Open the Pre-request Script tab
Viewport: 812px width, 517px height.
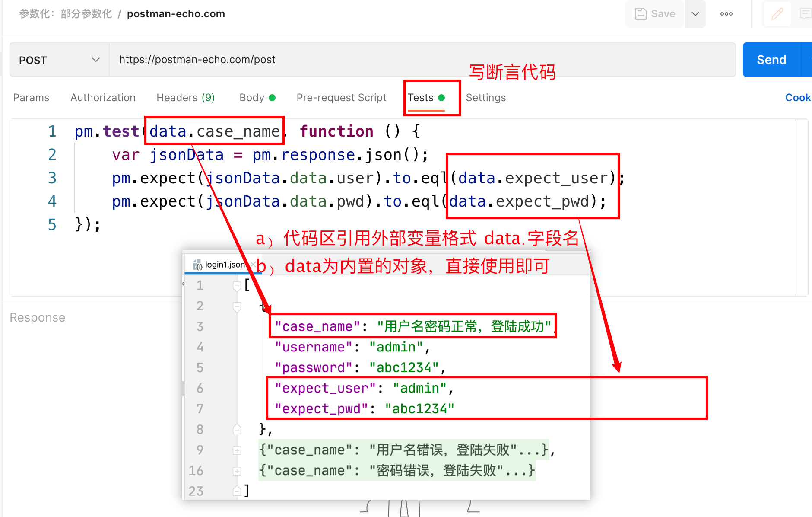tap(341, 98)
